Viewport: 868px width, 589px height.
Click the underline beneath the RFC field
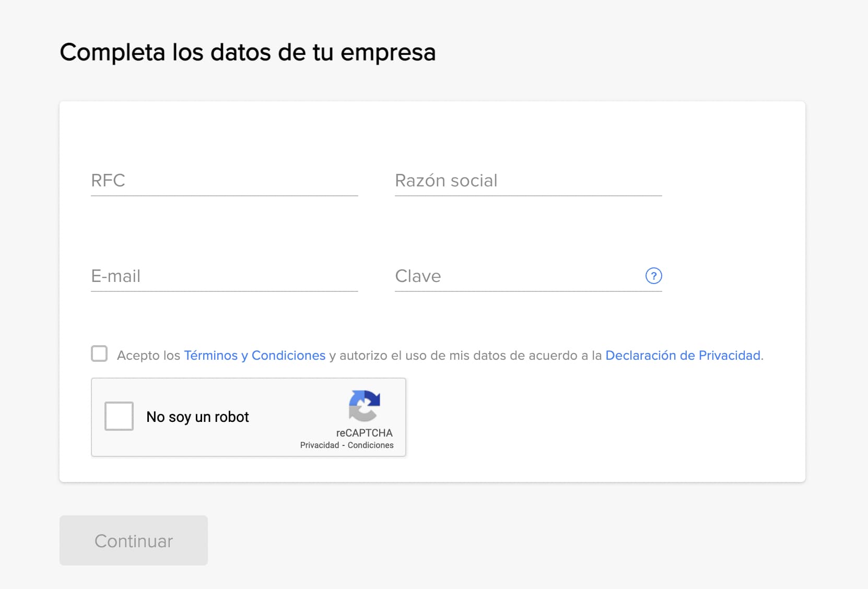click(224, 196)
